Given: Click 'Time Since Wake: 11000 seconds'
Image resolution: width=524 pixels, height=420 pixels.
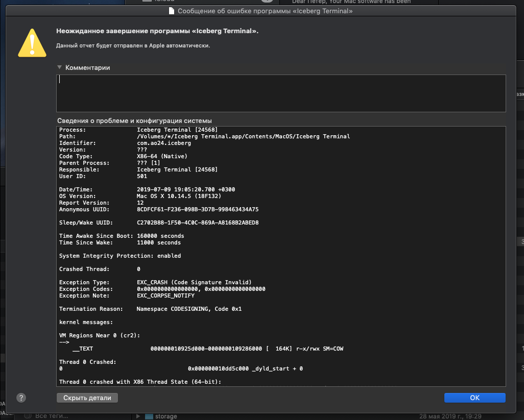Looking at the screenshot, I should click(x=120, y=242).
